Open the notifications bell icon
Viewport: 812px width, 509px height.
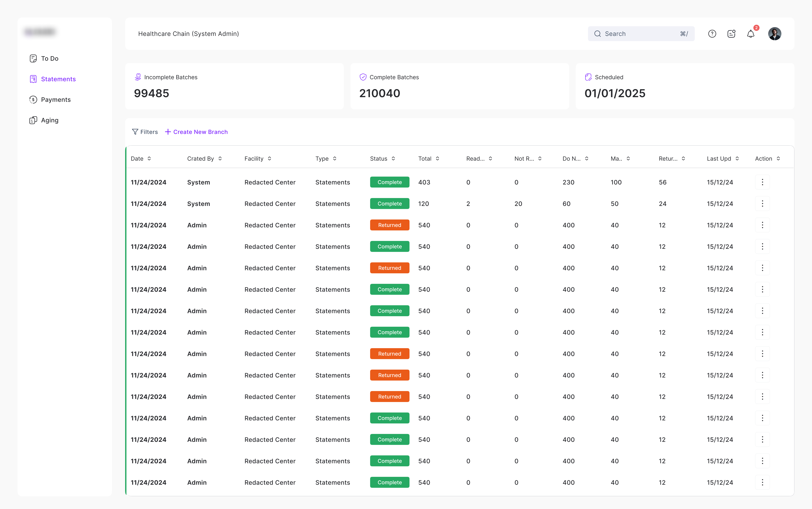(750, 34)
